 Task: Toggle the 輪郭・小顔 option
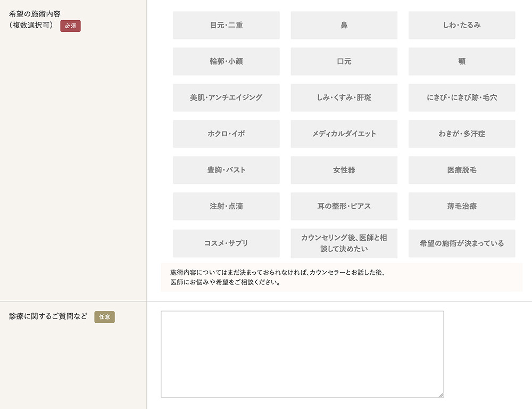click(226, 61)
